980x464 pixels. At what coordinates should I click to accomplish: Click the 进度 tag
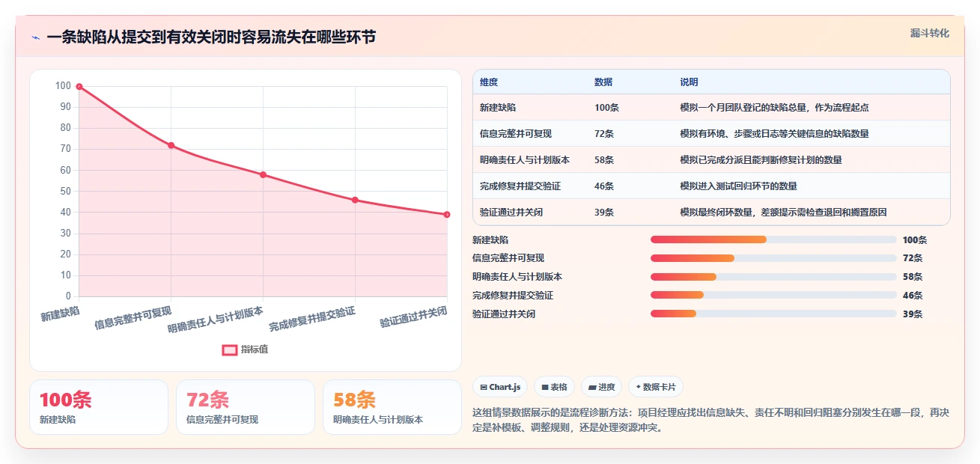click(x=601, y=387)
